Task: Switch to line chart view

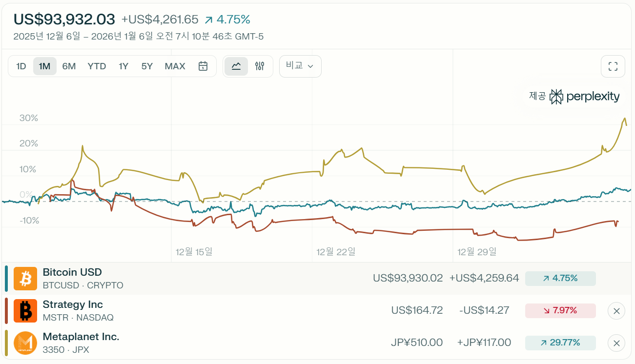Action: pos(236,66)
